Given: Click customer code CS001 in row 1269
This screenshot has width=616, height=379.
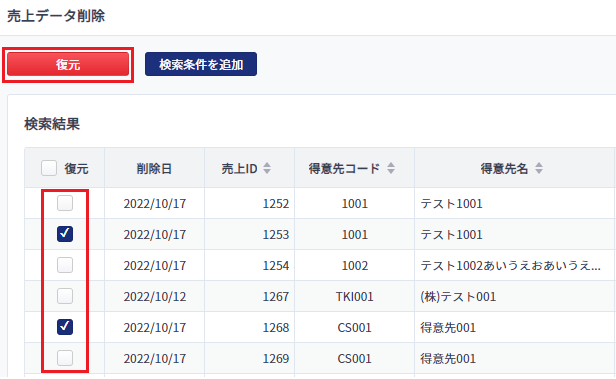Looking at the screenshot, I should pyautogui.click(x=354, y=359).
